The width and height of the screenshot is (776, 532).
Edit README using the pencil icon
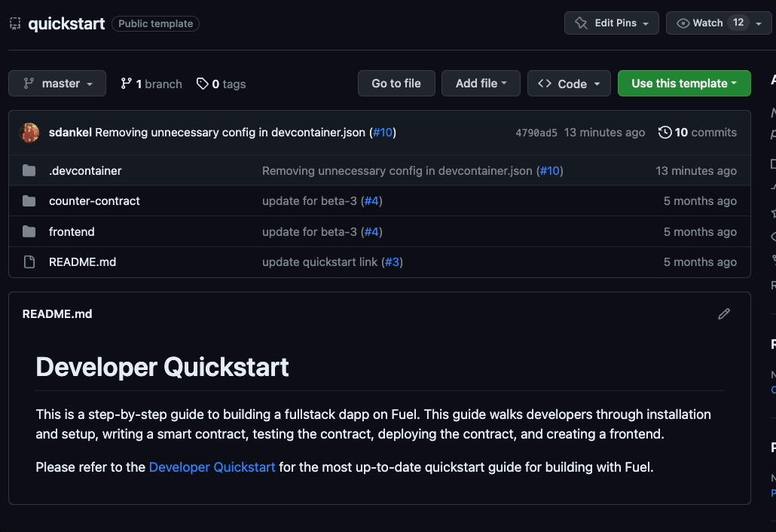tap(724, 313)
